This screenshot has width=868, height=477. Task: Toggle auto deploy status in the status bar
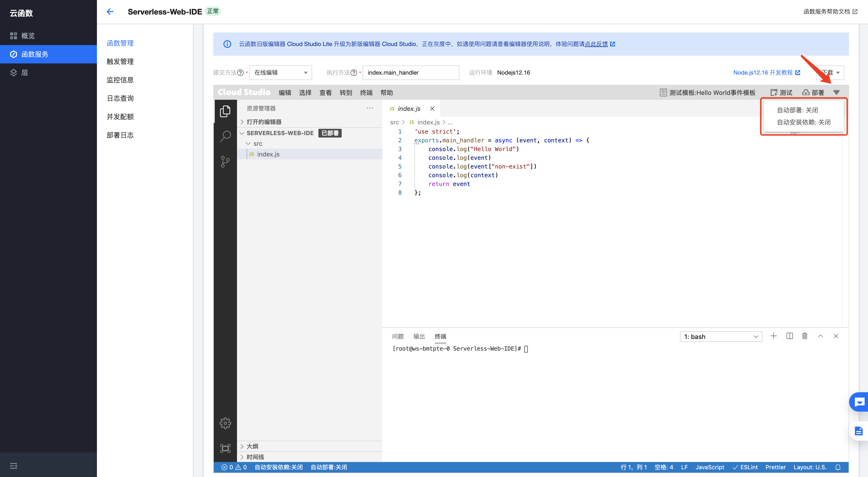[x=329, y=467]
